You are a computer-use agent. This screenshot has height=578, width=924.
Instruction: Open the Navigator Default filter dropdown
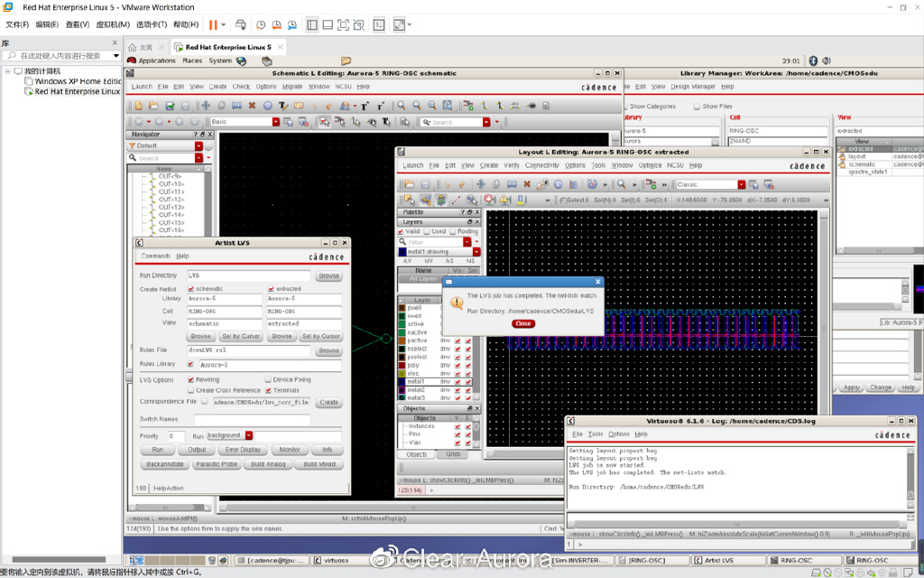(199, 145)
